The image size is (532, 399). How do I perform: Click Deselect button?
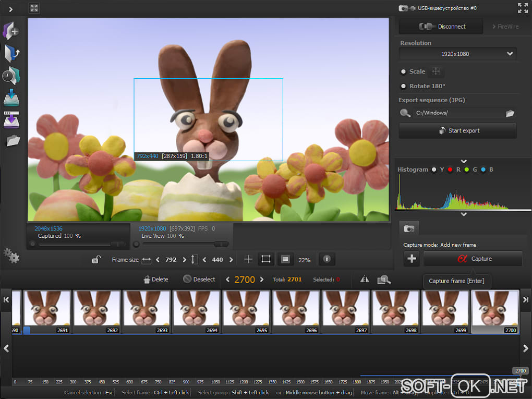[199, 279]
